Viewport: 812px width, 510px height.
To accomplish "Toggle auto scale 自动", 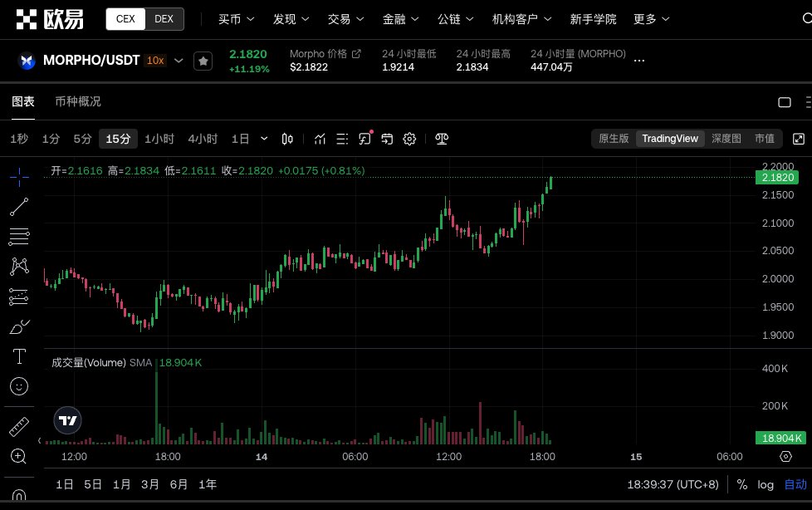I will pos(795,484).
